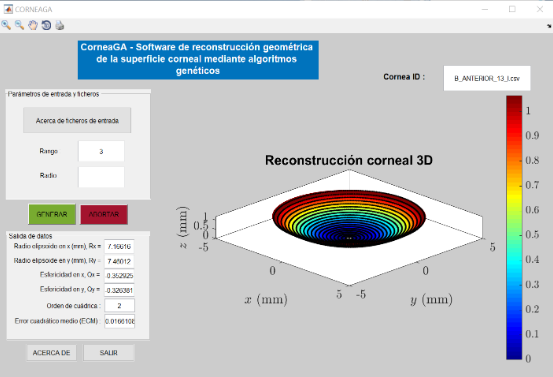Viewport: 553px width, 377px height.
Task: Click the empty Radio input field
Action: 101,177
